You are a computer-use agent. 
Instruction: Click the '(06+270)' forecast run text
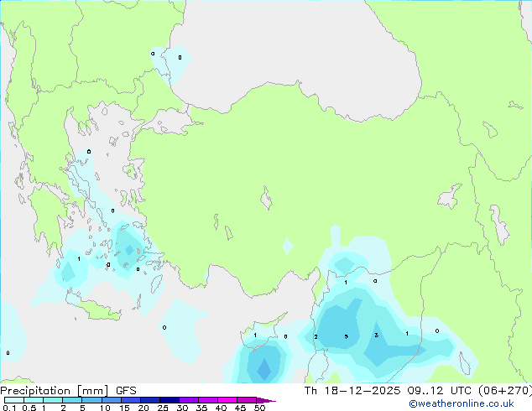(505, 391)
